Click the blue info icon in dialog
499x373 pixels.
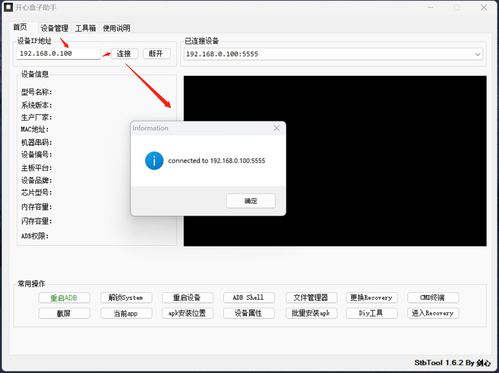154,161
